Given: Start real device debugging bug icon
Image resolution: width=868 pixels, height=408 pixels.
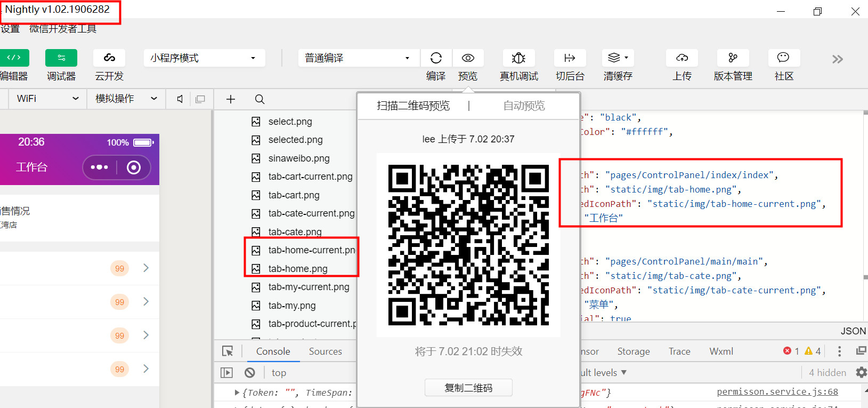Looking at the screenshot, I should point(518,58).
